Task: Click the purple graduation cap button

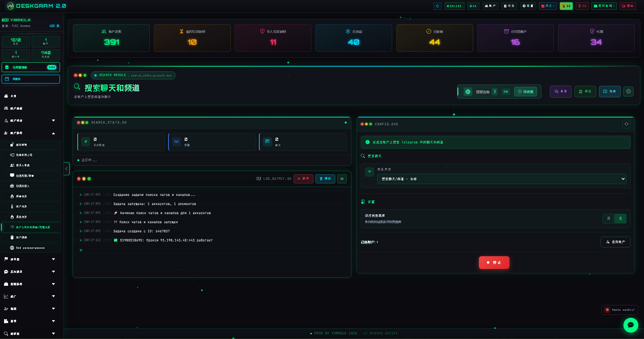Action: tap(561, 92)
